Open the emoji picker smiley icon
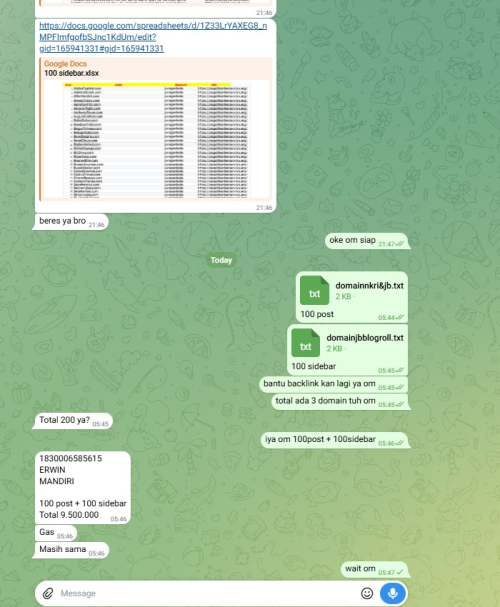Screen dimensions: 500x607 coord(367,593)
